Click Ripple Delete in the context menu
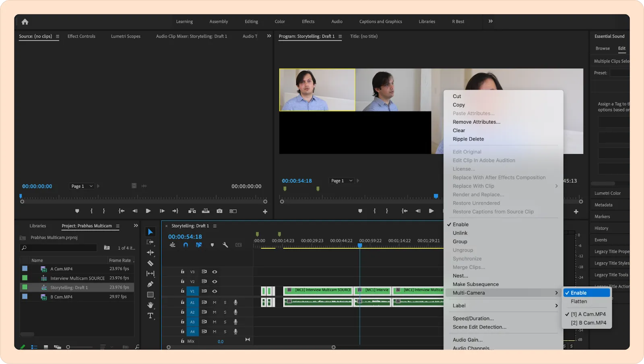Image resolution: width=644 pixels, height=364 pixels. [468, 139]
